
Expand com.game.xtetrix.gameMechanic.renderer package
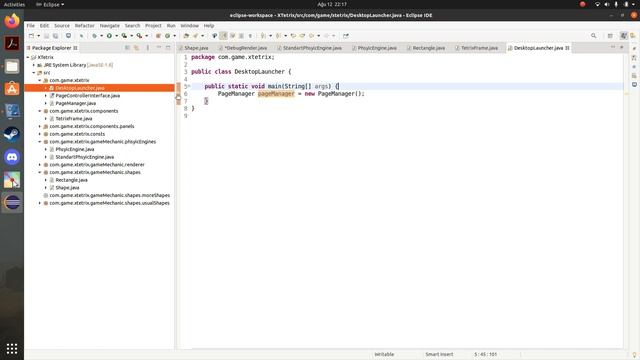click(x=40, y=164)
